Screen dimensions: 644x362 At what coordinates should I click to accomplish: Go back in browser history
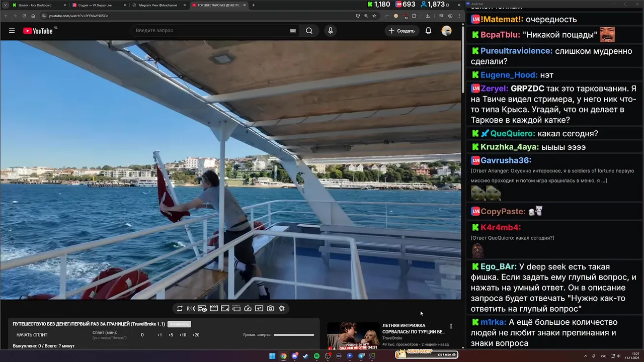pos(6,16)
